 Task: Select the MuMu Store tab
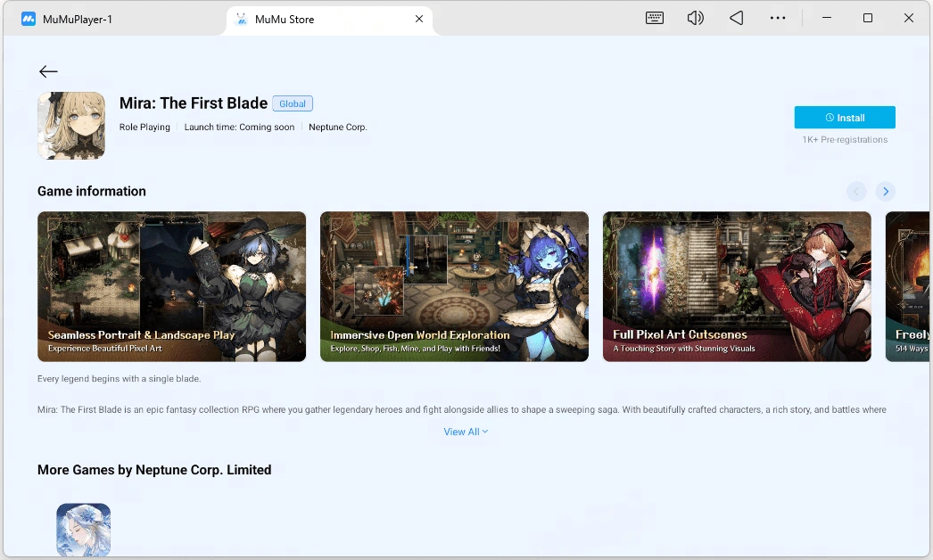(330, 19)
